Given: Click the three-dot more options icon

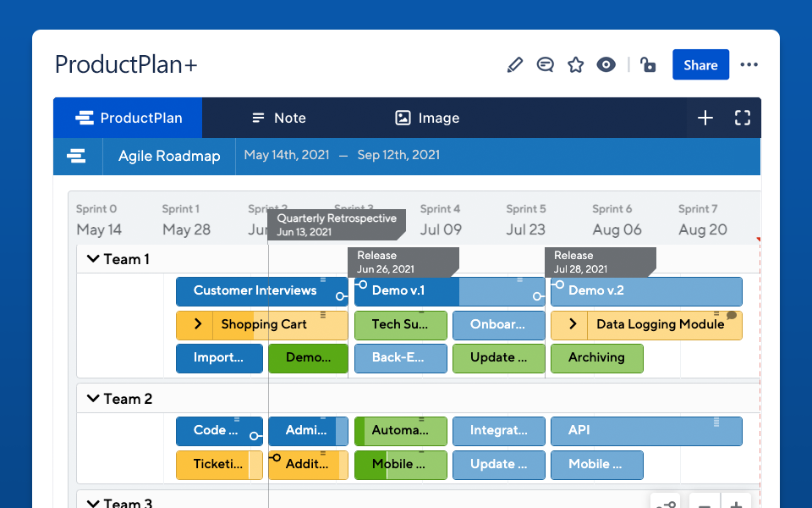Looking at the screenshot, I should [749, 64].
